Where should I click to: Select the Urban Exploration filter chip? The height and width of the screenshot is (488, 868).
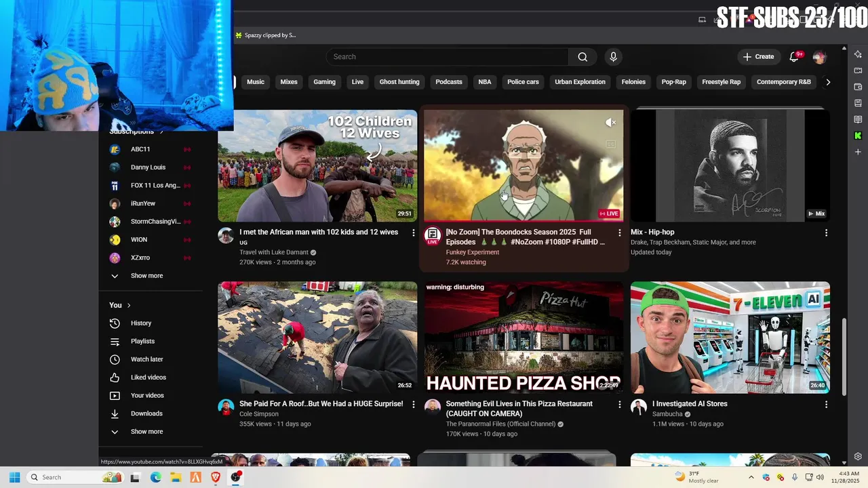click(x=580, y=82)
